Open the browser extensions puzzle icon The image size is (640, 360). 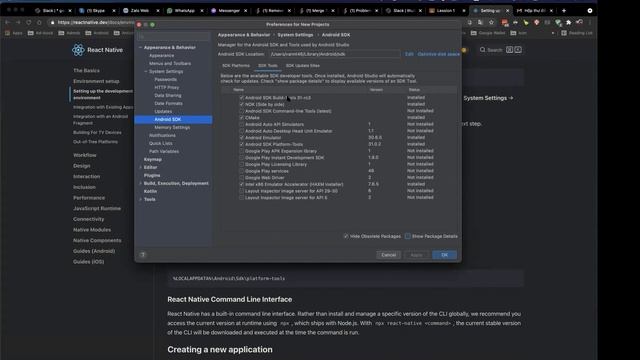pos(569,22)
